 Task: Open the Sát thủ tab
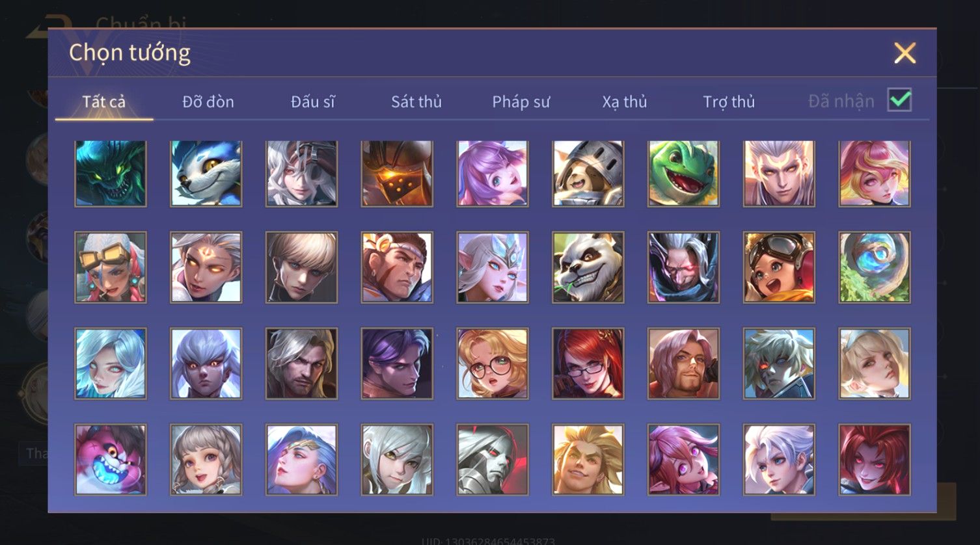pos(416,101)
